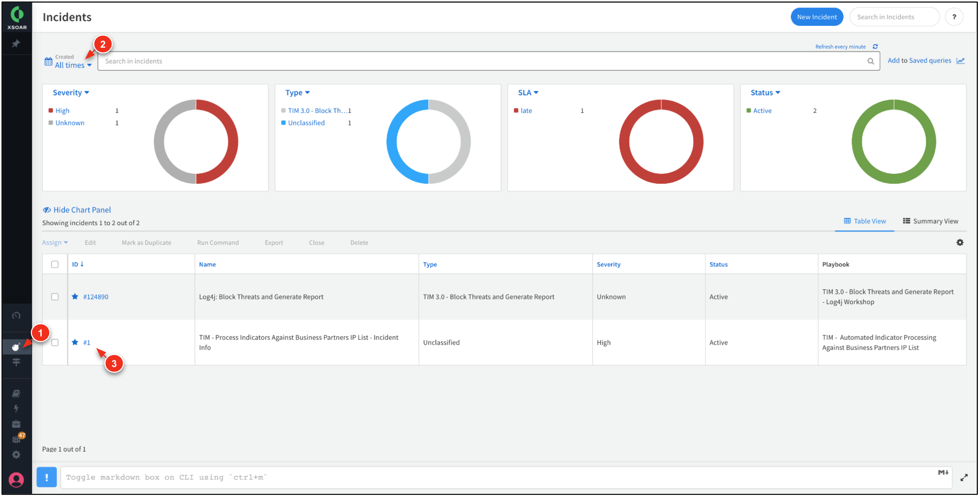Pin the sidebar with the pushpin icon
Image resolution: width=980 pixels, height=497 pixels.
pos(16,44)
